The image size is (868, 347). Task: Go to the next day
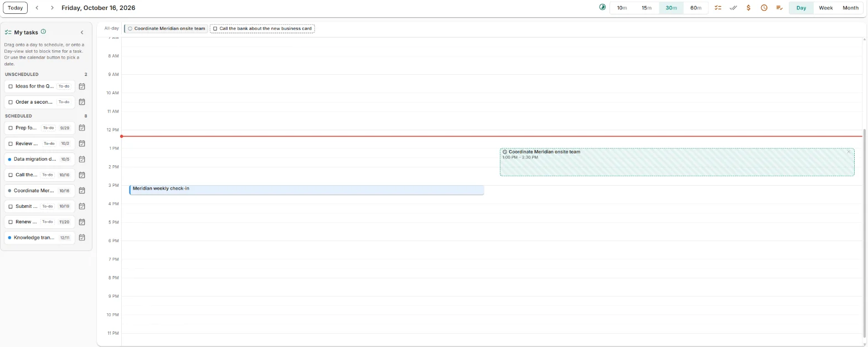point(52,8)
